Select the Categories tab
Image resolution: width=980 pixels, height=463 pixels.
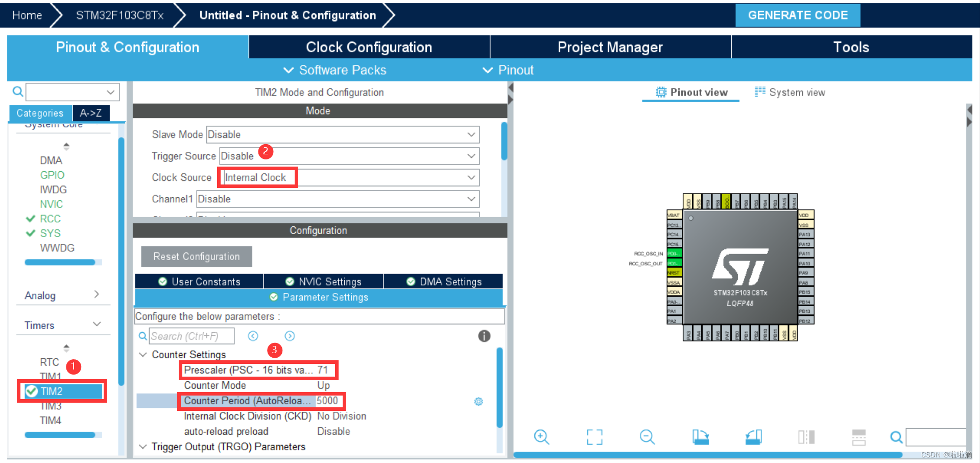pyautogui.click(x=40, y=113)
